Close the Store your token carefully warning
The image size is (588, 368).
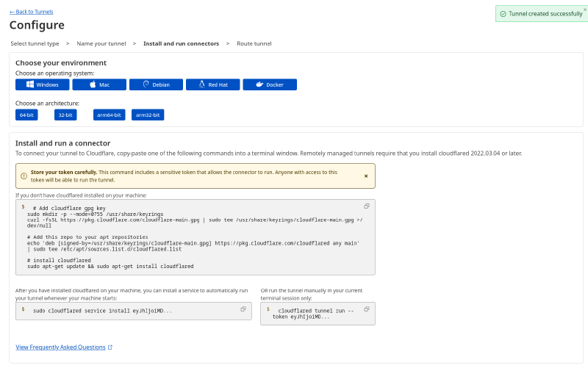tap(366, 176)
